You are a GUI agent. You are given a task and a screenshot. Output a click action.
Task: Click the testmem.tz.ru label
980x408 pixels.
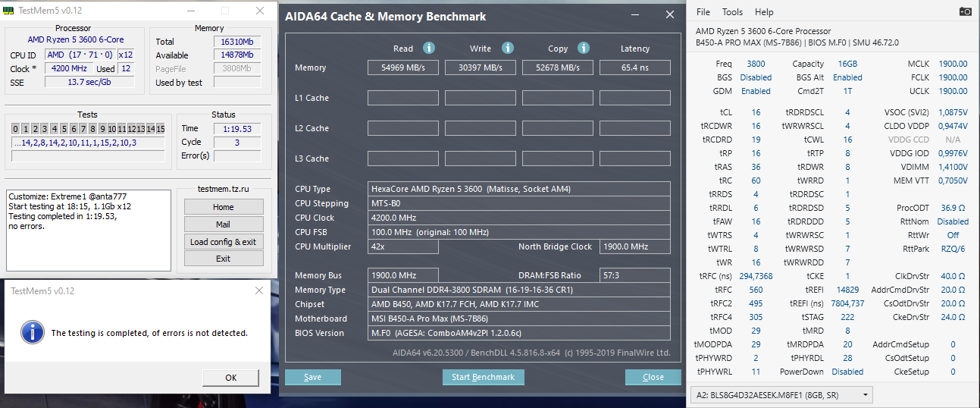click(223, 189)
